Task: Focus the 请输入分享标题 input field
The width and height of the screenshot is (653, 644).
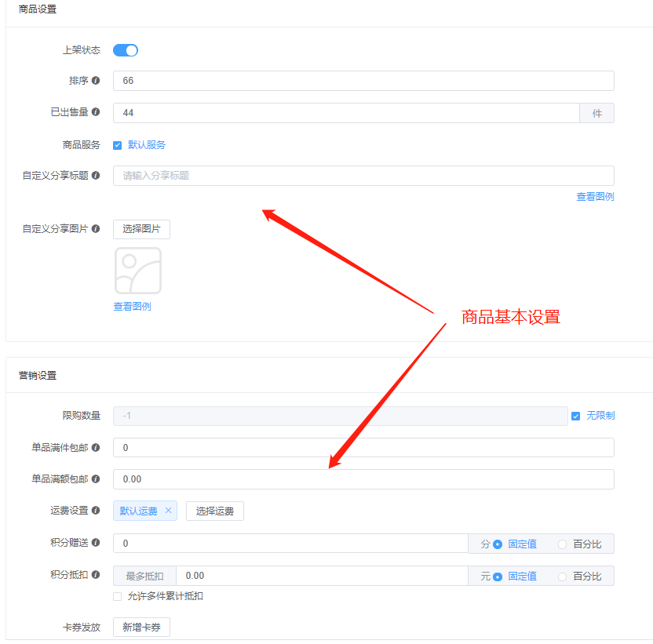Action: click(363, 176)
